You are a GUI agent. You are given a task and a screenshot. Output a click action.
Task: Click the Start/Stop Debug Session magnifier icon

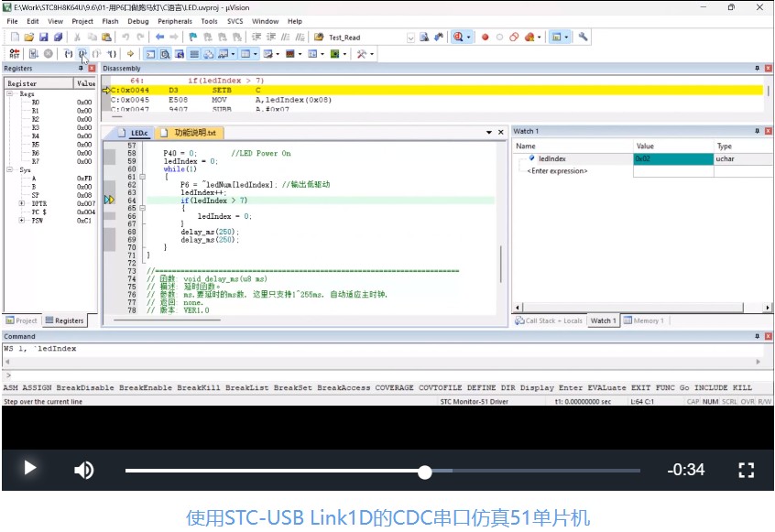coord(458,37)
